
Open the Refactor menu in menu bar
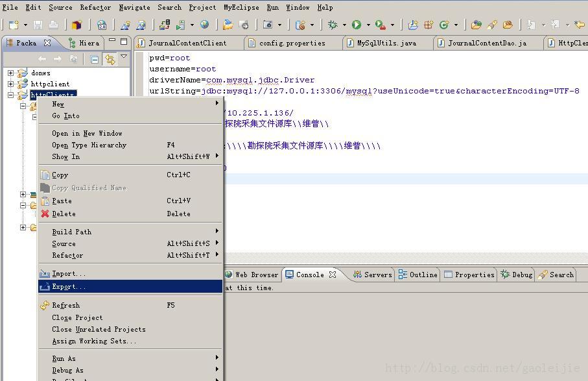(x=95, y=7)
